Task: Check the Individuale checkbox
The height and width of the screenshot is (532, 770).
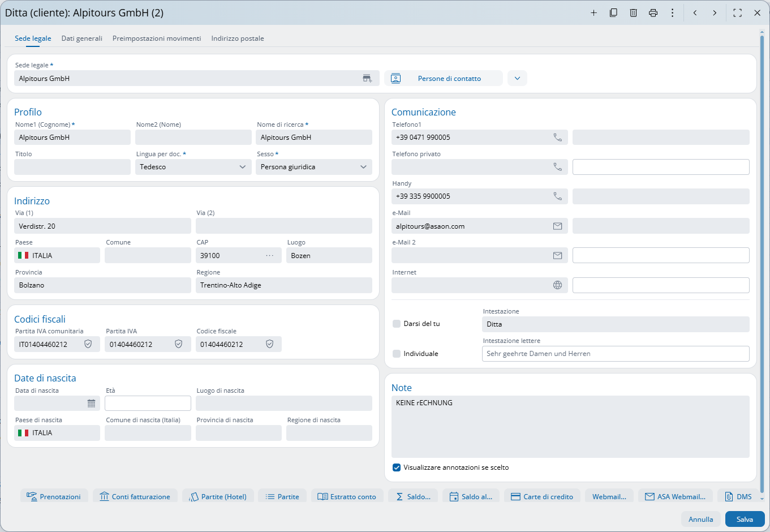Action: tap(397, 354)
